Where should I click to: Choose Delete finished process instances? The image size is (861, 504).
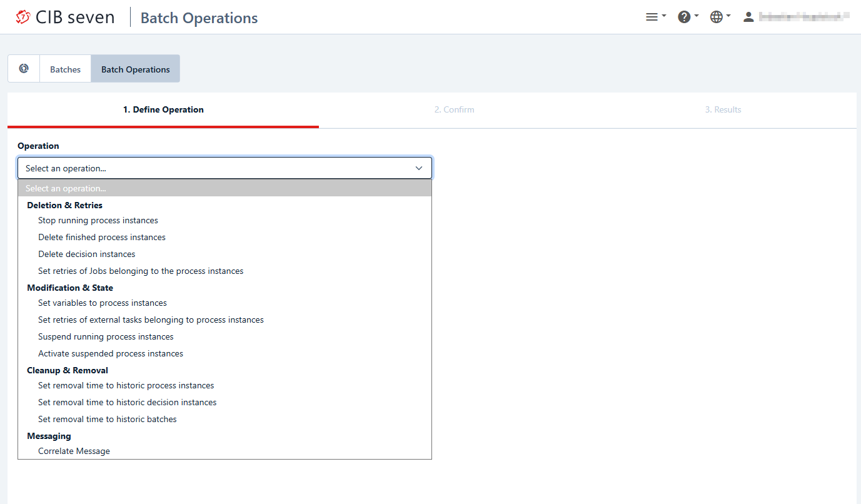pos(102,237)
